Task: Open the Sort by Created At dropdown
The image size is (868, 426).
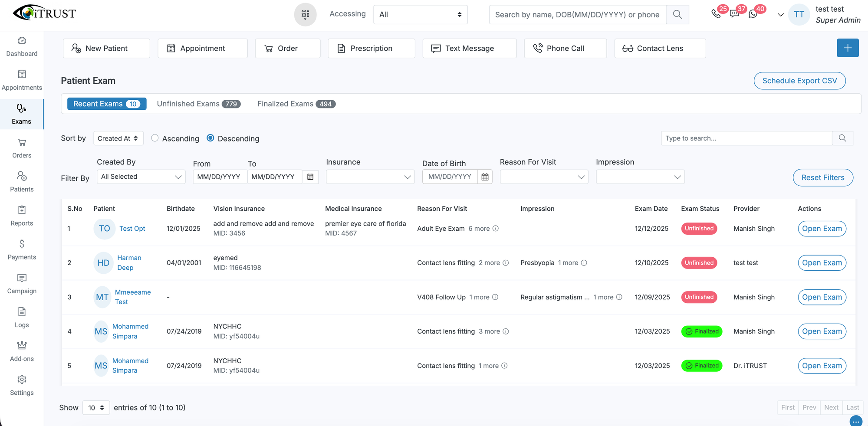Action: pos(118,138)
